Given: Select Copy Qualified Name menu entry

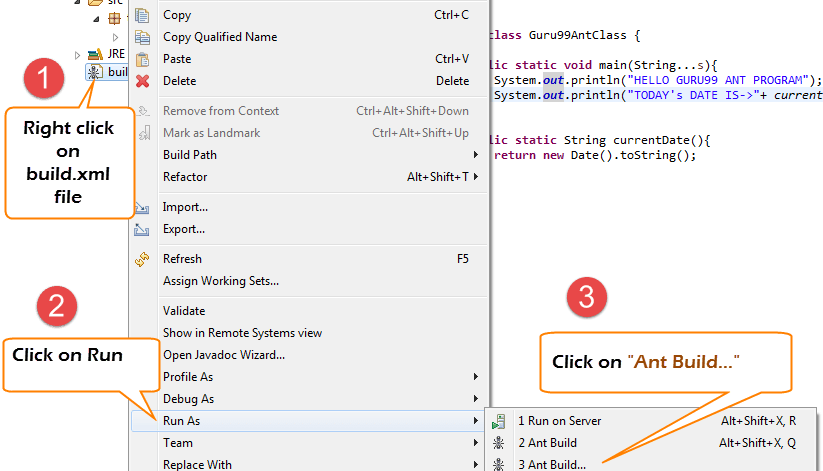Looking at the screenshot, I should coord(220,37).
